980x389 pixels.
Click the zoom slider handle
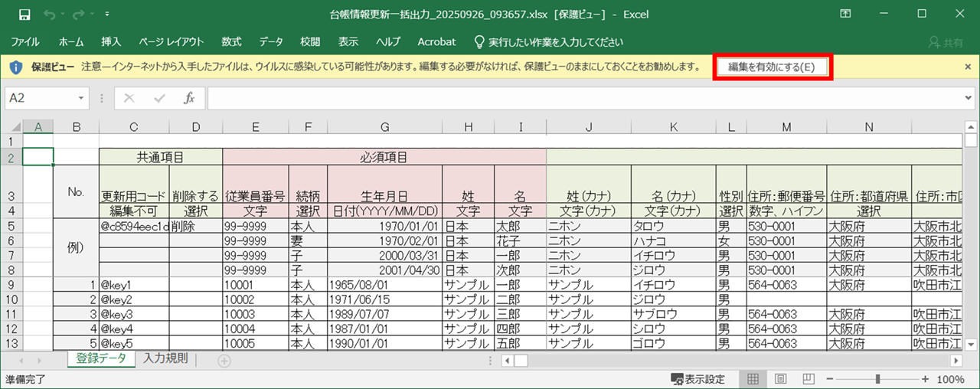click(x=878, y=379)
